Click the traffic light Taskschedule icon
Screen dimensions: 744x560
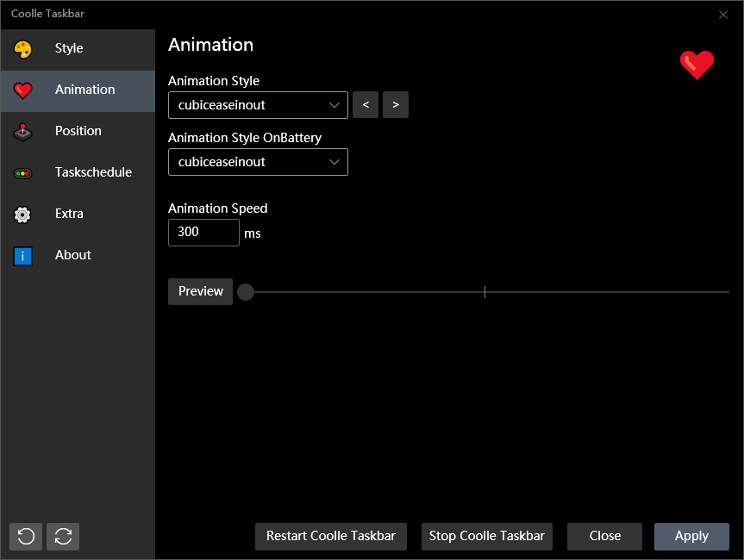pos(23,173)
